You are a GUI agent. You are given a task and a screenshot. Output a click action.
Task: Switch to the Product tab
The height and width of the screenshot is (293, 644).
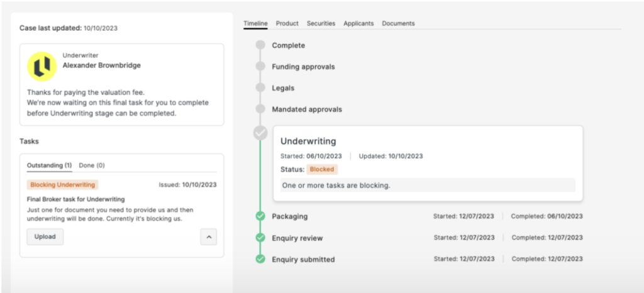(x=287, y=23)
